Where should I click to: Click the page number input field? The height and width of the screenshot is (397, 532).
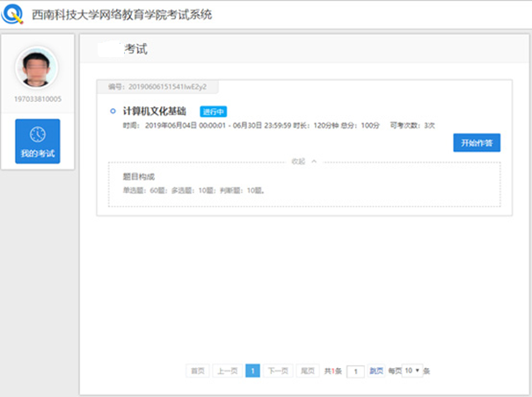pyautogui.click(x=356, y=372)
